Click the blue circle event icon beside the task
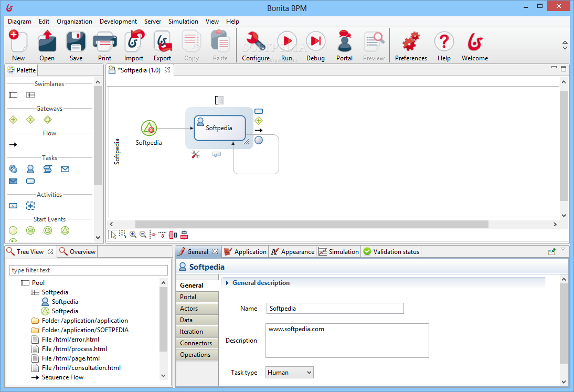This screenshot has height=392, width=574. [259, 140]
